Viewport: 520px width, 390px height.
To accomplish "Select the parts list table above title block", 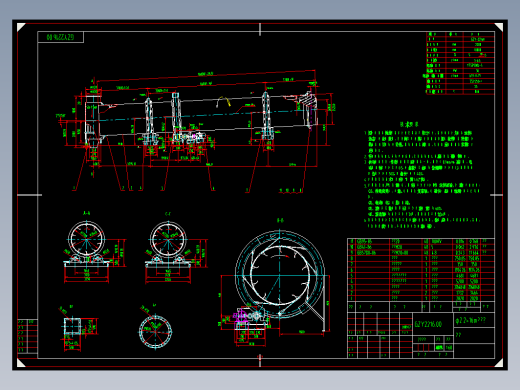I will (421, 270).
